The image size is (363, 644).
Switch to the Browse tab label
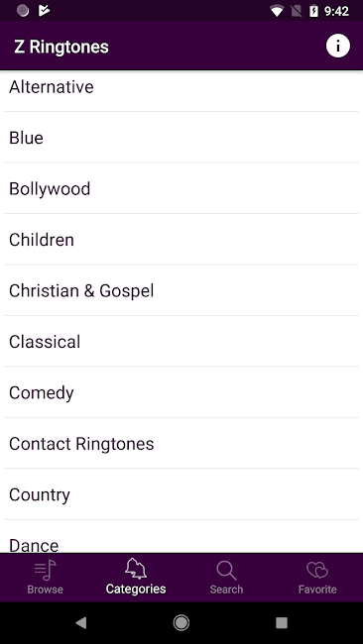point(46,590)
